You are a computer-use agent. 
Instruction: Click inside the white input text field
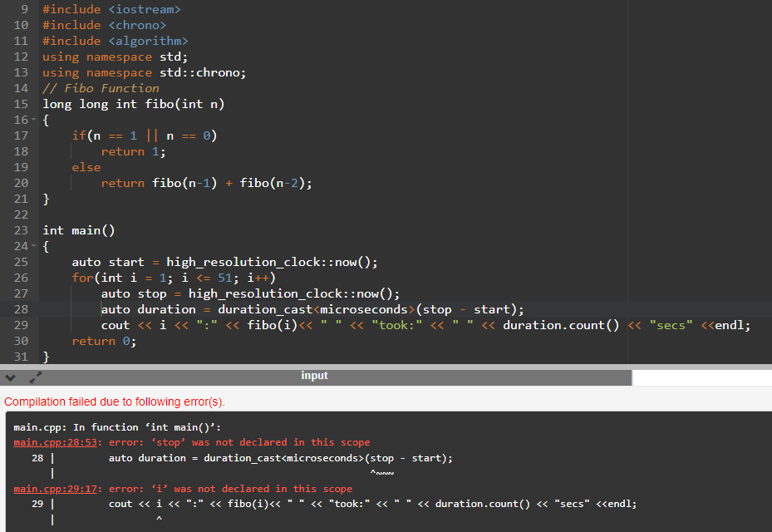point(702,376)
